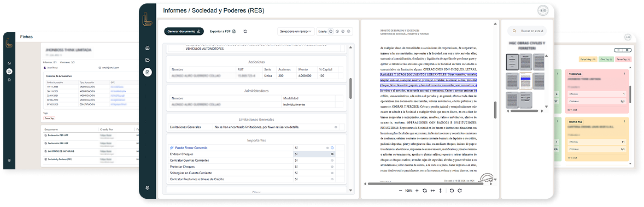Click kebab menu on FELIPE'S TAG card
The image size is (644, 207).
(x=625, y=122)
